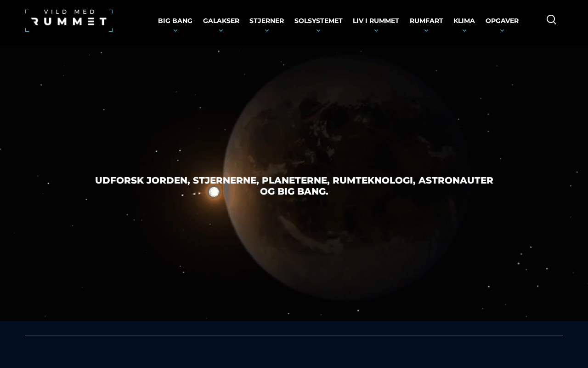The image size is (588, 368).
Task: Expand the chevron under STJERNER
Action: (x=266, y=31)
